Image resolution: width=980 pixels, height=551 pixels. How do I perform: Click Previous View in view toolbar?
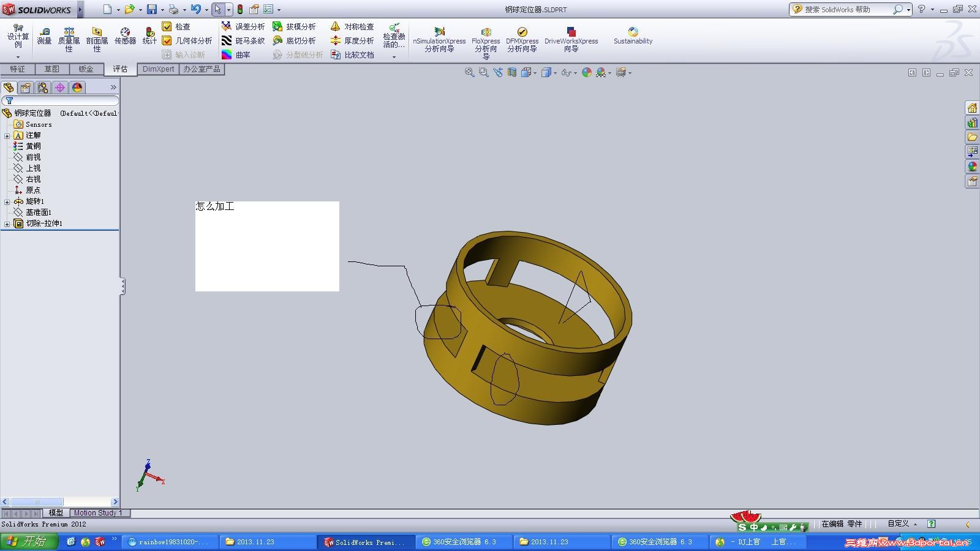497,72
